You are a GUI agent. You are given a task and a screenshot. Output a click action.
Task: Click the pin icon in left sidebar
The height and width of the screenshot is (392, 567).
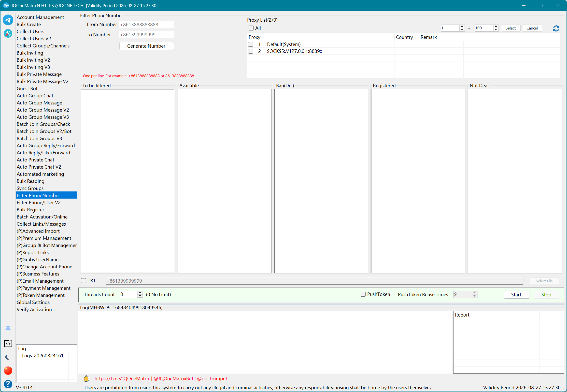point(8,329)
